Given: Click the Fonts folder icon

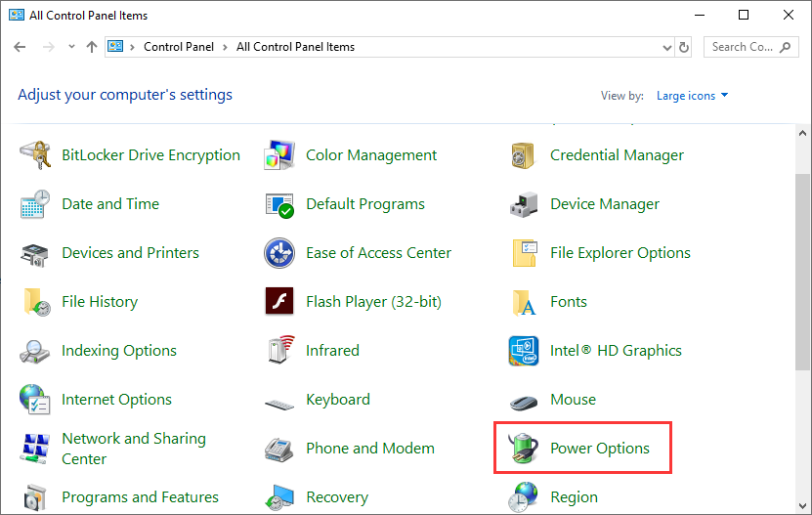Looking at the screenshot, I should [x=524, y=303].
